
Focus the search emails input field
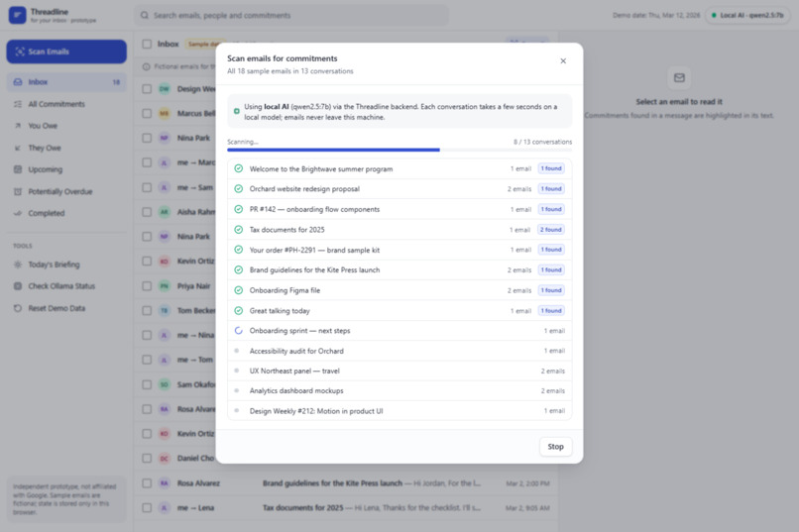tap(291, 15)
